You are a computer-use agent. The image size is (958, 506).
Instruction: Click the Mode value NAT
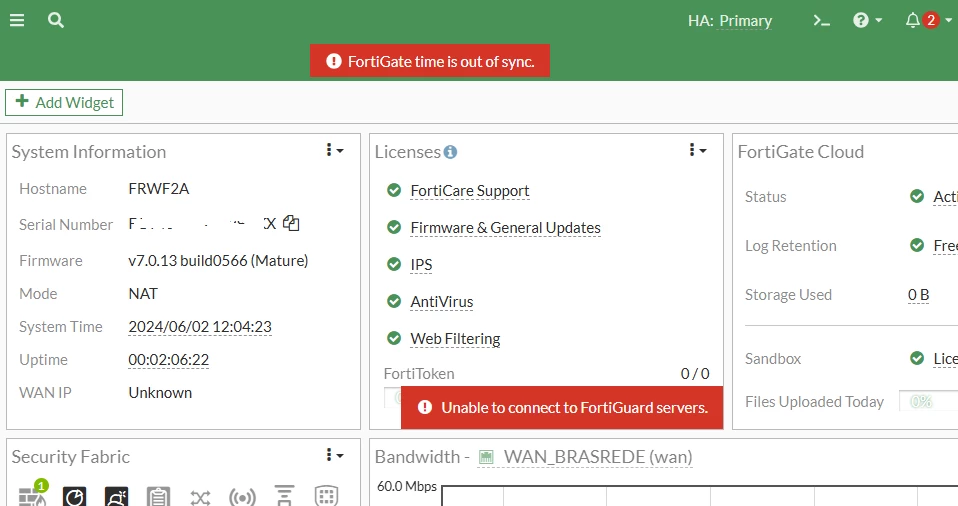(x=143, y=294)
